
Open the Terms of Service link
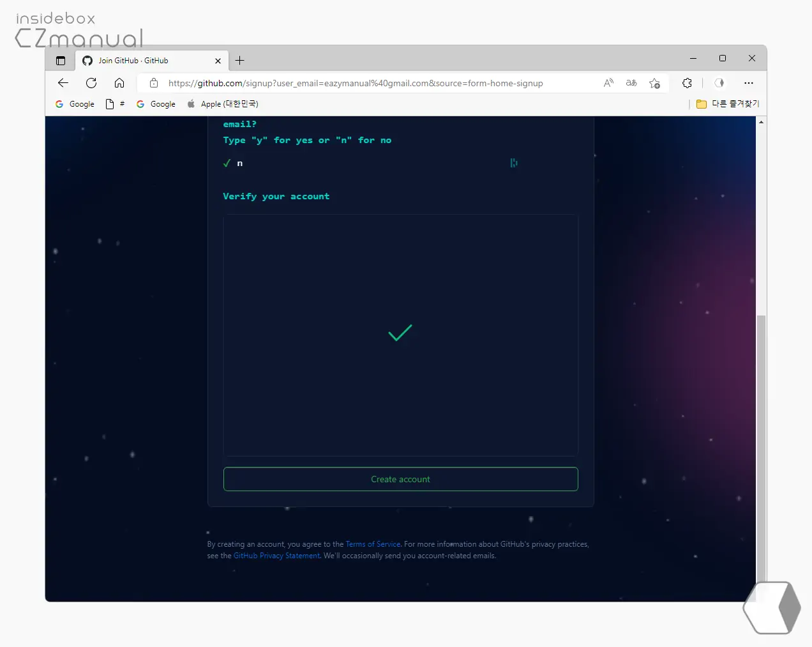pyautogui.click(x=373, y=544)
